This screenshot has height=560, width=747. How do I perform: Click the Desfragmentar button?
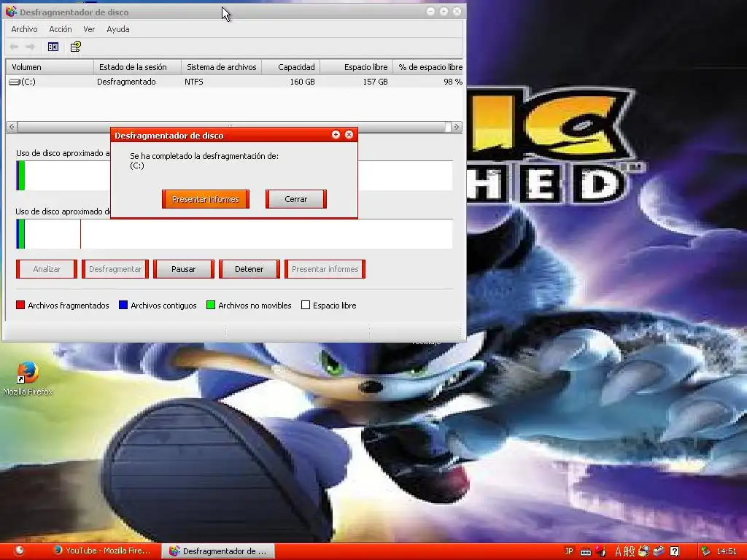[x=115, y=269]
